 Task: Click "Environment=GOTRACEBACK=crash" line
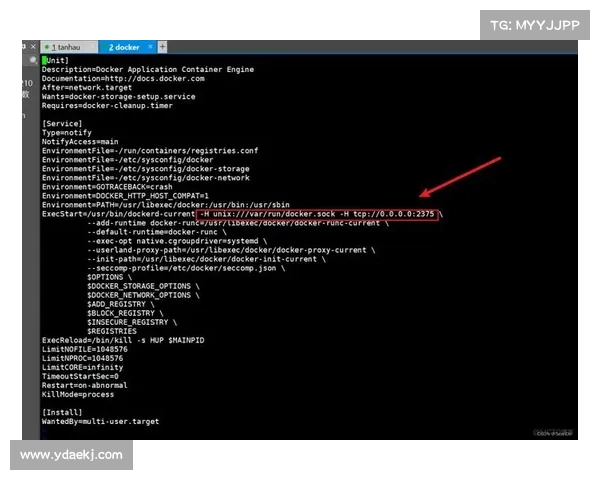pyautogui.click(x=107, y=187)
